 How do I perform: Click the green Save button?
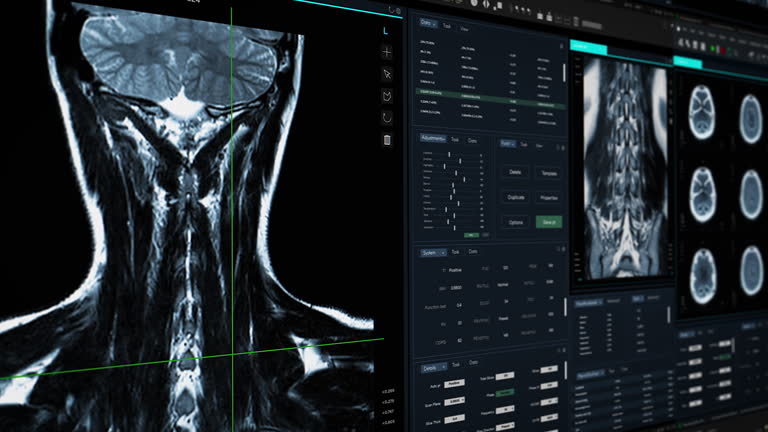(x=548, y=222)
